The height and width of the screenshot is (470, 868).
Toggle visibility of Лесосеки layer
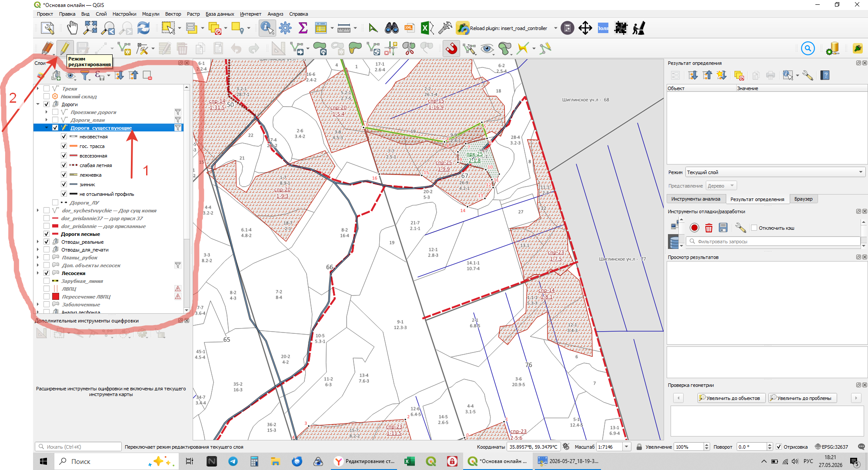(x=47, y=273)
